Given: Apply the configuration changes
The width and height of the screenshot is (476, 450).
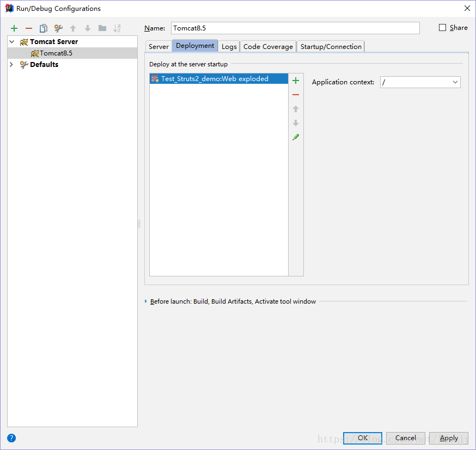Looking at the screenshot, I should pyautogui.click(x=449, y=438).
